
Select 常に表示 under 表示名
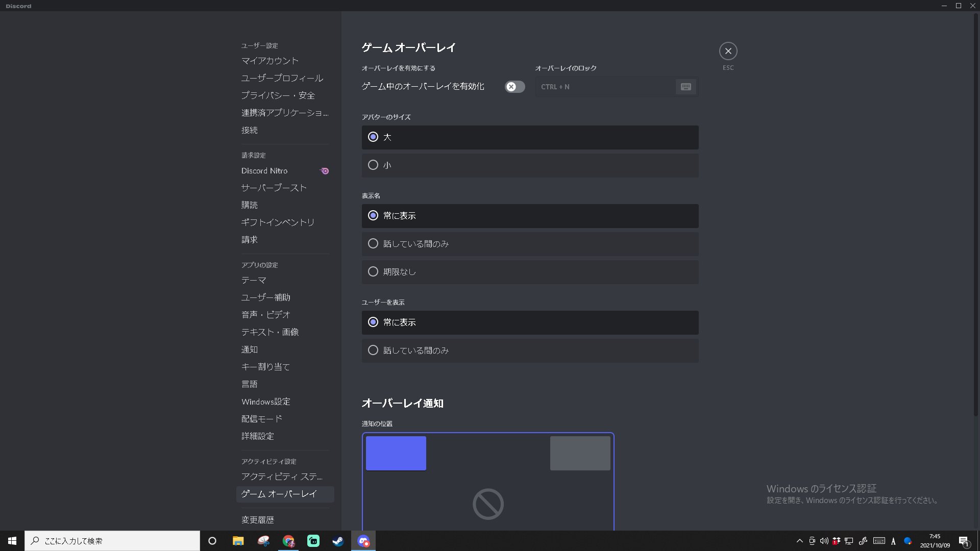[x=530, y=216]
